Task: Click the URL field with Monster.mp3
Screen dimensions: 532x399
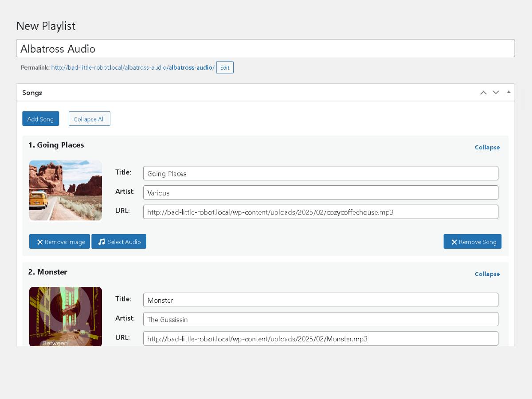Action: 321,339
